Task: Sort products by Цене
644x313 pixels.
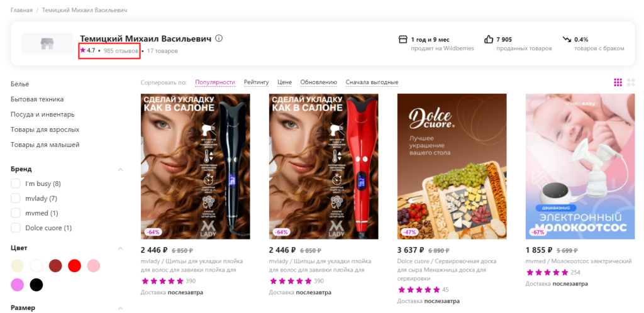Action: click(x=285, y=82)
